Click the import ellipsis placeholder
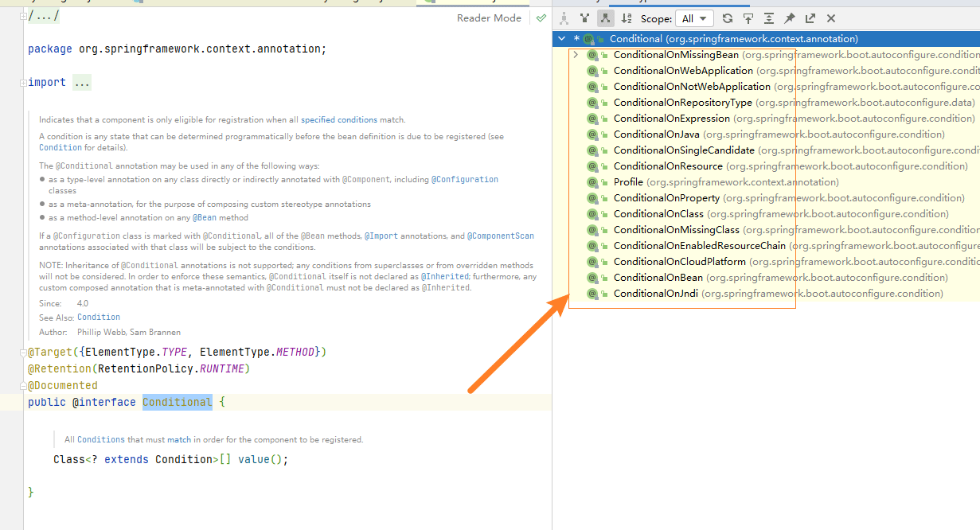The height and width of the screenshot is (530, 980). point(82,82)
